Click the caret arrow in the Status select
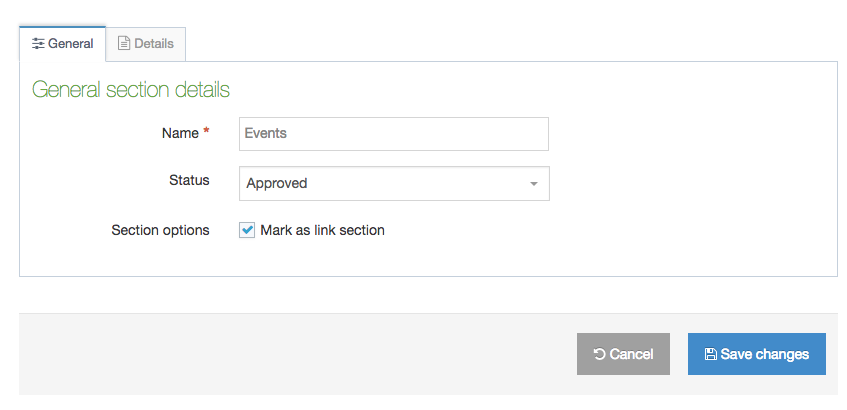The height and width of the screenshot is (410, 847). click(x=534, y=184)
